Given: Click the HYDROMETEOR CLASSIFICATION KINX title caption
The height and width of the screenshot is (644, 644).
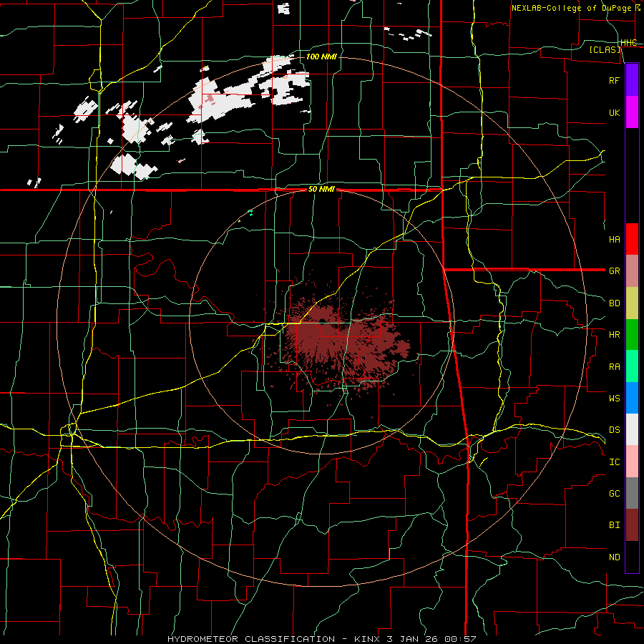Looking at the screenshot, I should tap(322, 639).
